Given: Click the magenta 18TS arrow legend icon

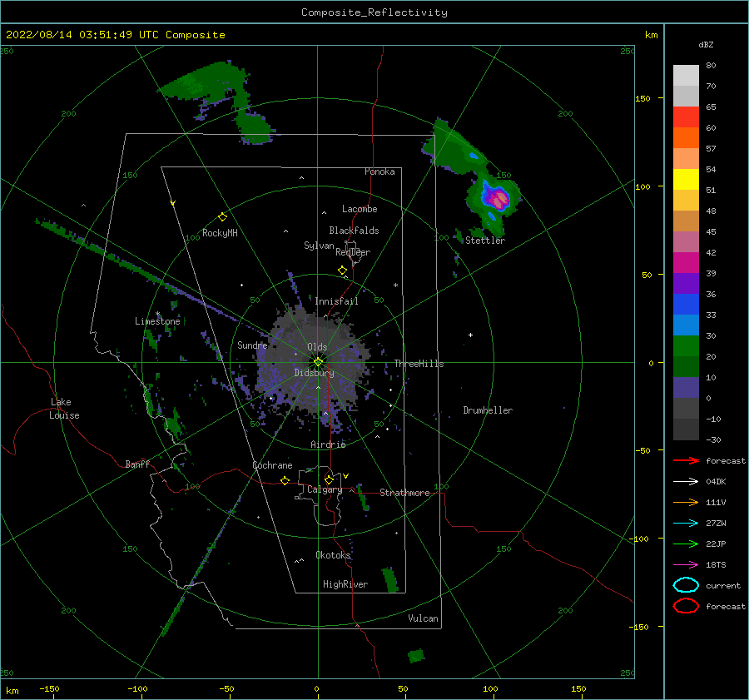Looking at the screenshot, I should pos(686,565).
